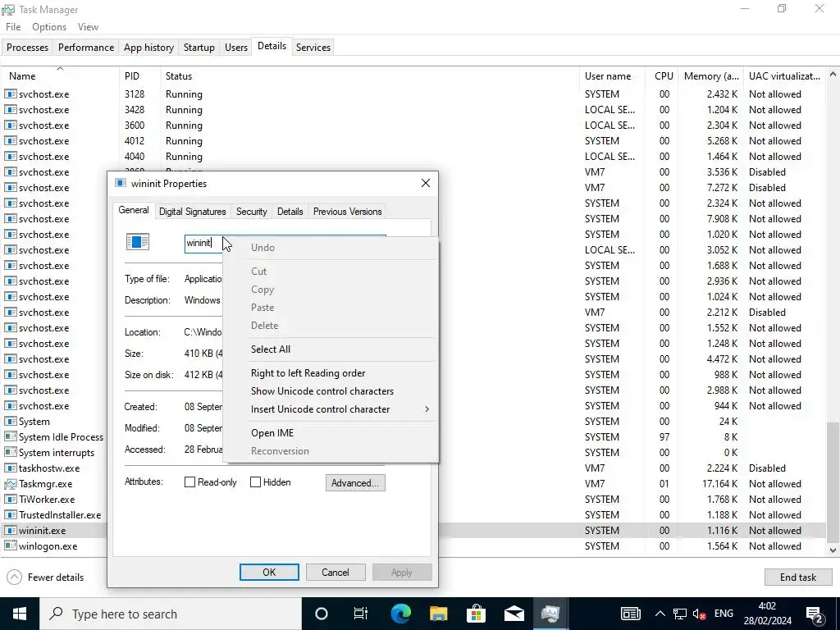840x630 pixels.
Task: Open Task View from the taskbar
Action: [x=361, y=614]
